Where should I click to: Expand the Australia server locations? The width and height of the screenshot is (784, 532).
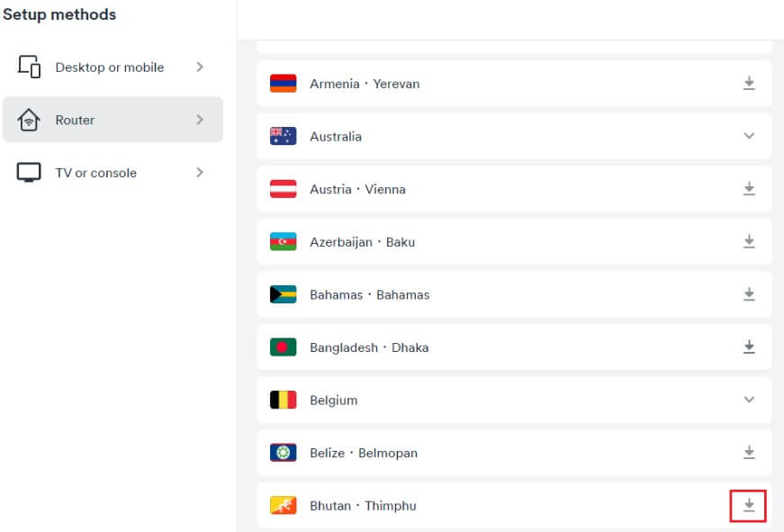coord(748,136)
